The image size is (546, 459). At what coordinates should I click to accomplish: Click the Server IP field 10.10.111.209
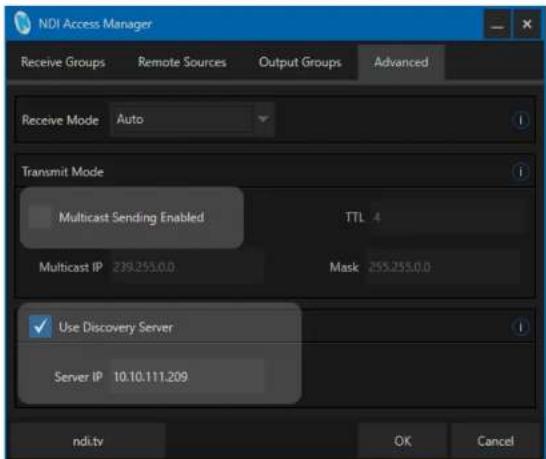(x=187, y=376)
